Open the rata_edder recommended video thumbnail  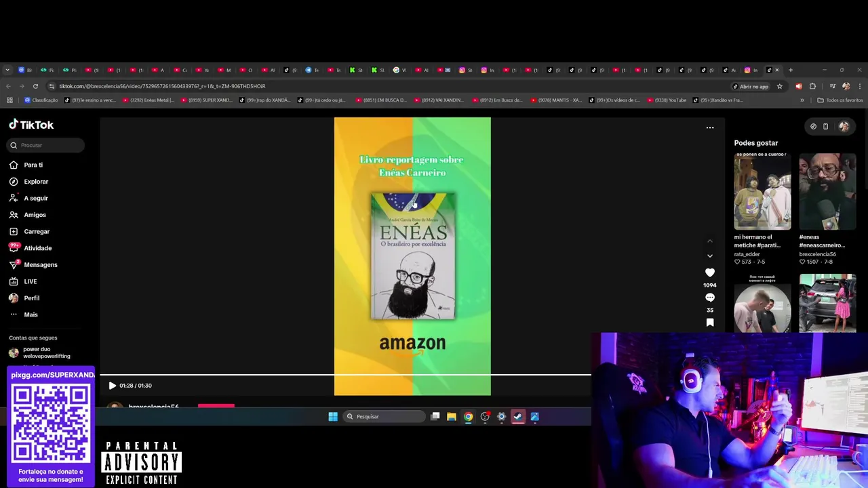click(762, 192)
